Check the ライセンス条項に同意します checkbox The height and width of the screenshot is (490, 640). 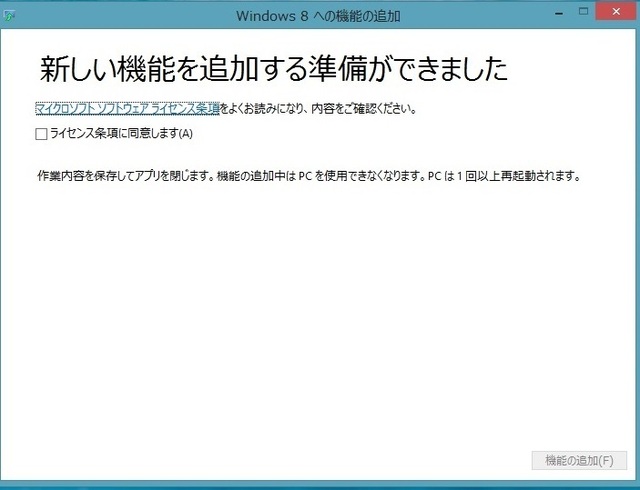tap(41, 134)
